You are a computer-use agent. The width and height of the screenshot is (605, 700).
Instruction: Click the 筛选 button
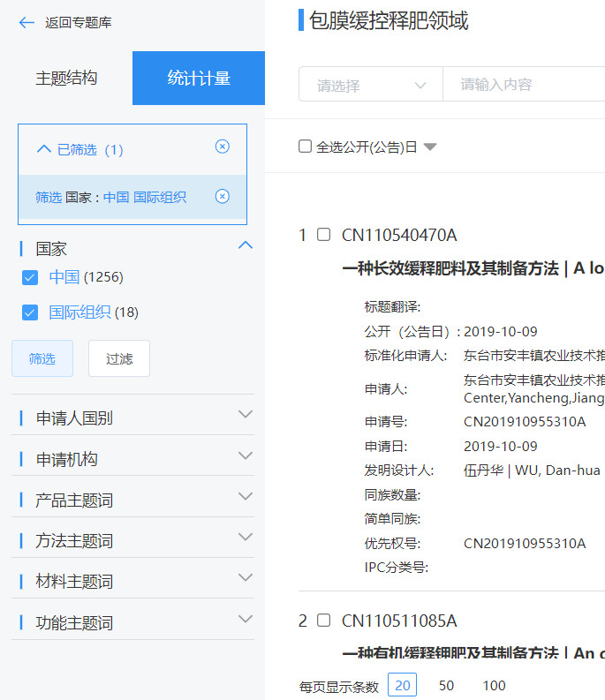42,358
